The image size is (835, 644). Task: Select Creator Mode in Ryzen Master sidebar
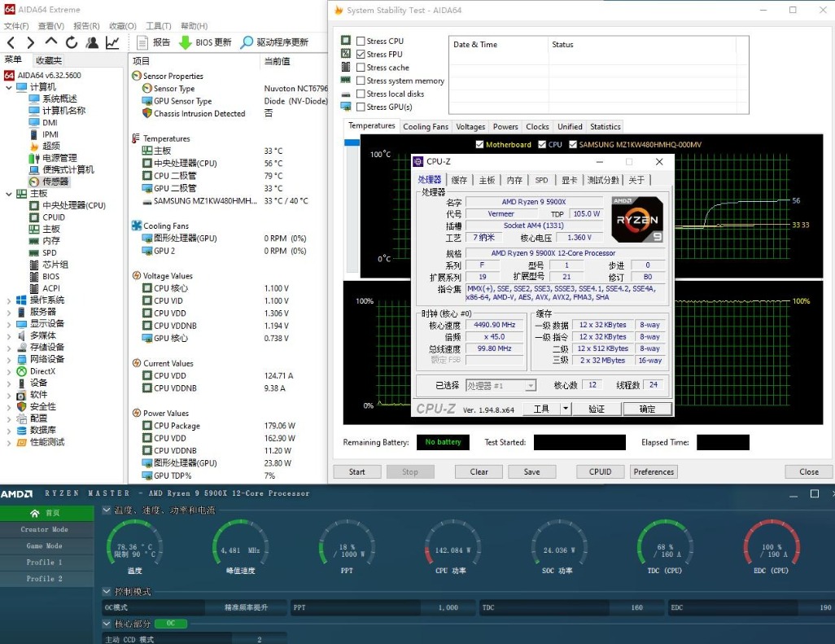[44, 529]
